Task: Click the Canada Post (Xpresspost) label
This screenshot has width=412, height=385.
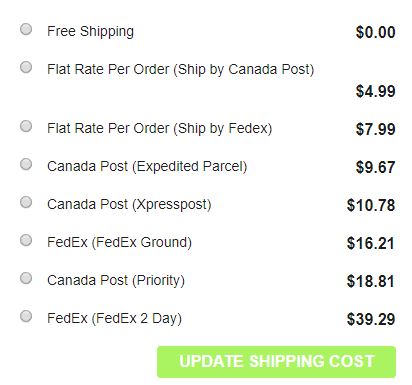Action: (x=129, y=205)
